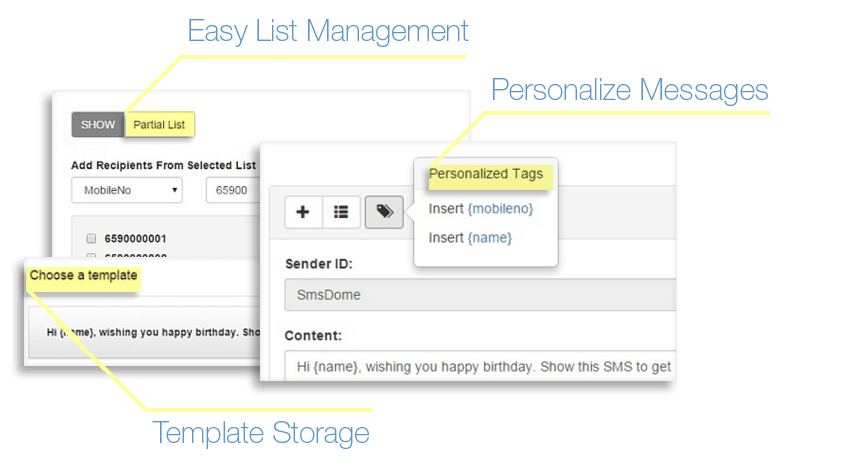Click the plus add button
Screen dimensions: 853x469
303,212
